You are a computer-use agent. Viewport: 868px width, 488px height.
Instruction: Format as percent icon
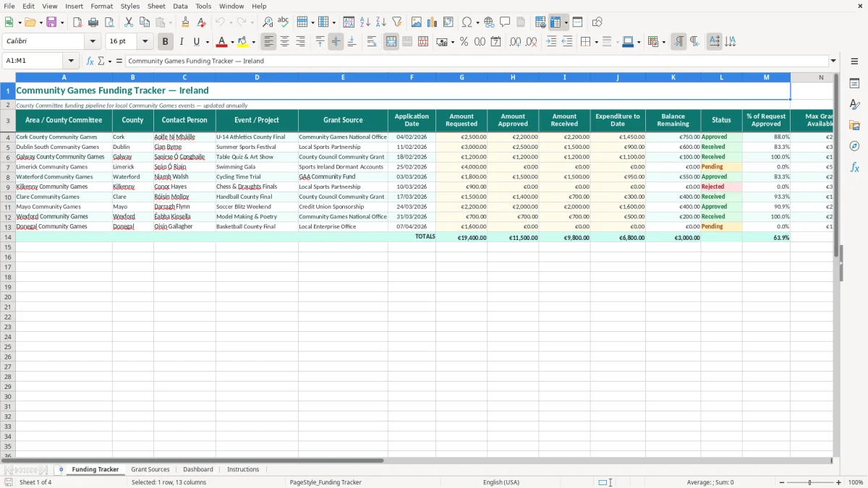464,42
